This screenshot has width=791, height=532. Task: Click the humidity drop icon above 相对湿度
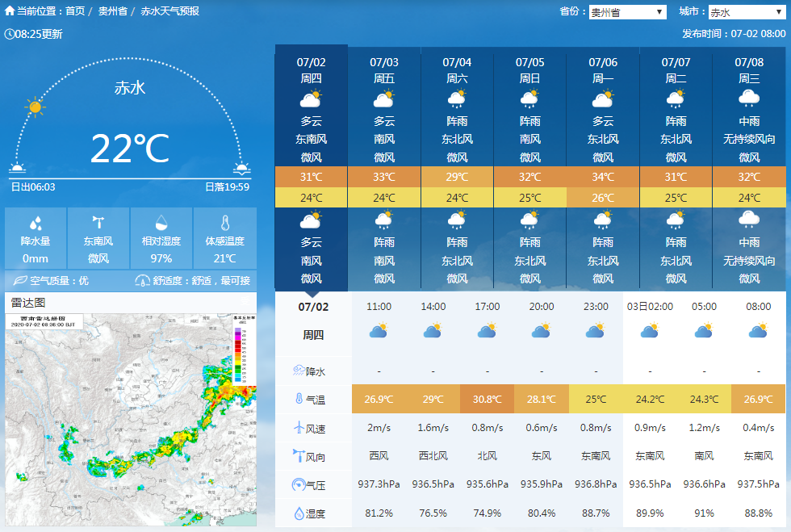click(x=161, y=223)
